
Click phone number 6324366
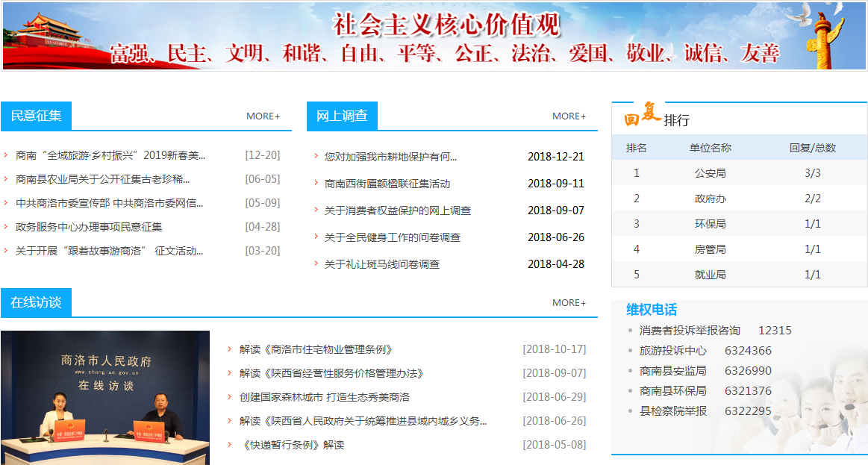click(748, 350)
